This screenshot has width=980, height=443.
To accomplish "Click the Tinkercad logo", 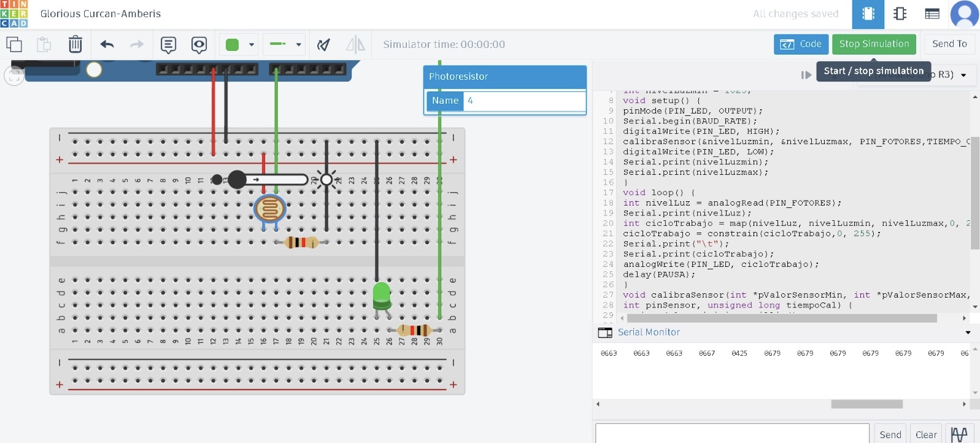I will 14,13.
